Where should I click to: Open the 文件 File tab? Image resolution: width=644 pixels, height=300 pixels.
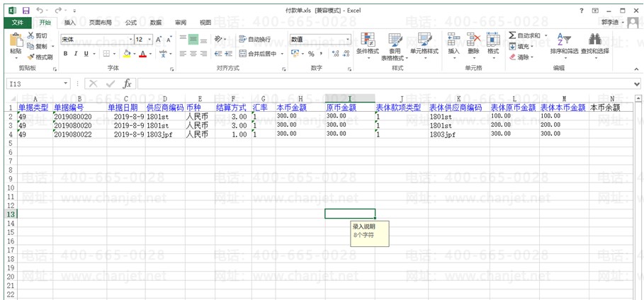18,23
